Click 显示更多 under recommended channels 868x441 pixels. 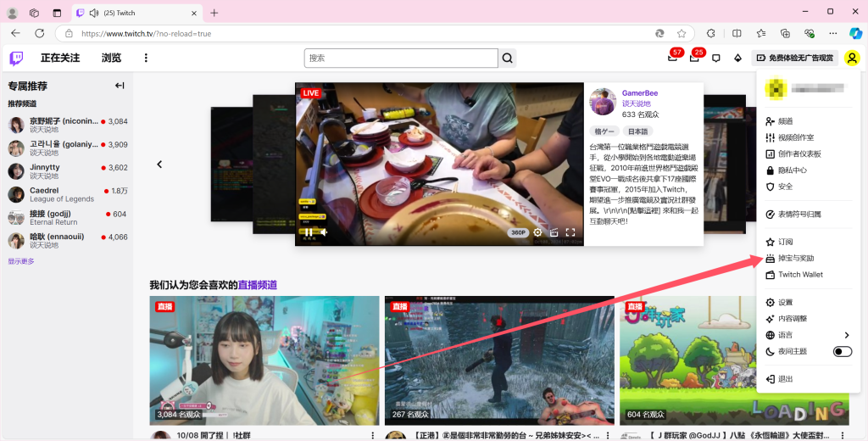click(21, 261)
